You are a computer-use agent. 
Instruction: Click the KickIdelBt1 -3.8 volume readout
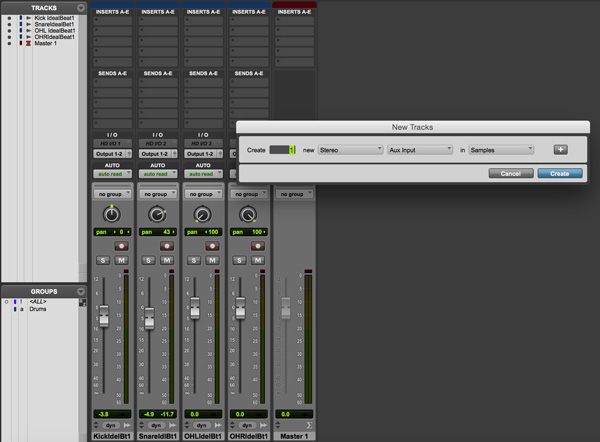(x=112, y=414)
